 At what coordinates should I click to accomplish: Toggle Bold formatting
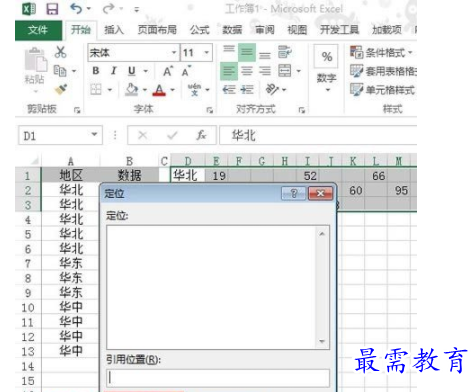(96, 71)
